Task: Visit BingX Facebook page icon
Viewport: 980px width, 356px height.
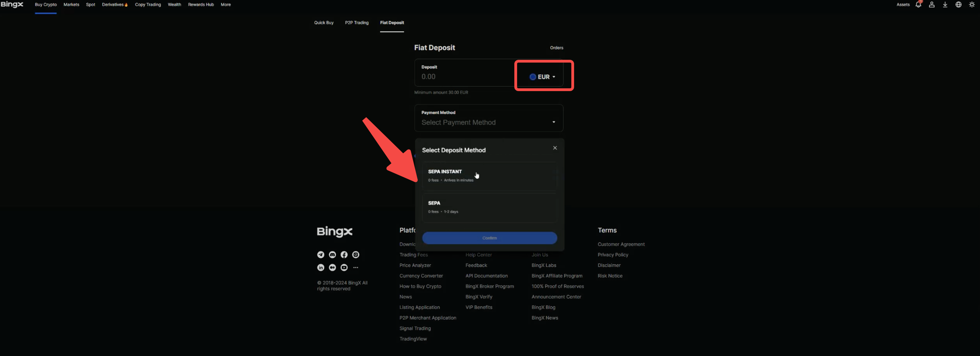Action: tap(344, 255)
